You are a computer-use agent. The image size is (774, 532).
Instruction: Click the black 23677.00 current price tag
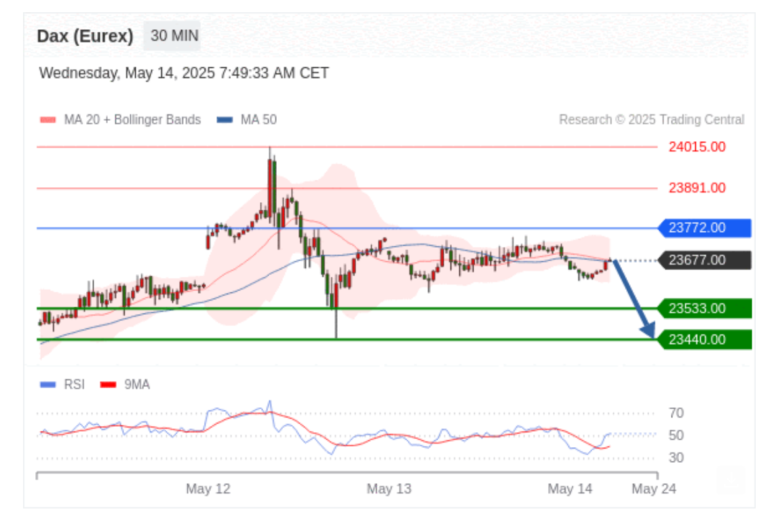tap(705, 260)
